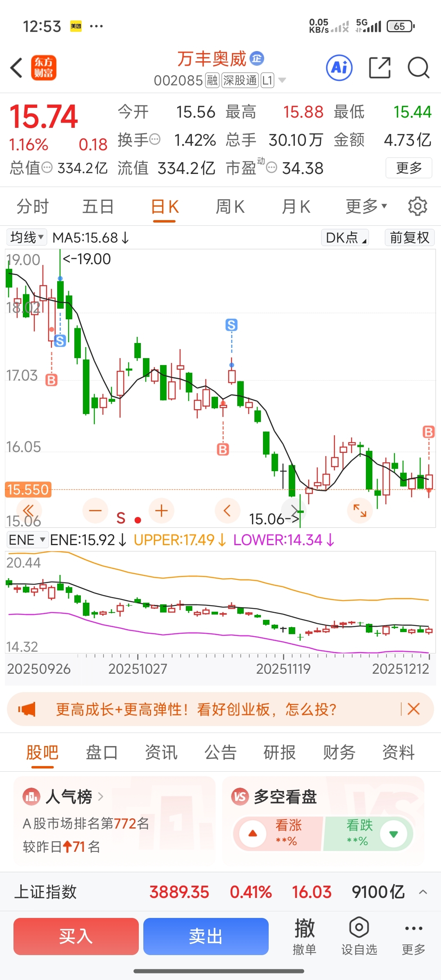The image size is (441, 980).
Task: Tap the blue 企 badge beside 万丰奥威
Action: pos(257,59)
